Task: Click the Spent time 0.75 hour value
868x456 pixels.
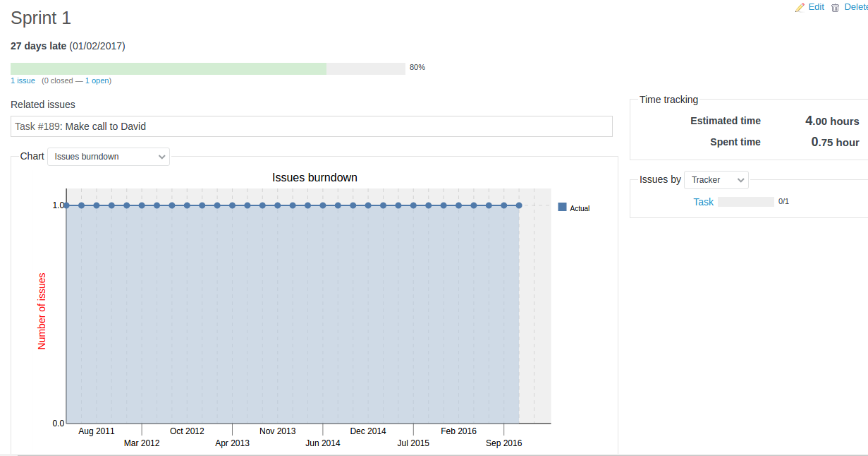Action: click(835, 142)
